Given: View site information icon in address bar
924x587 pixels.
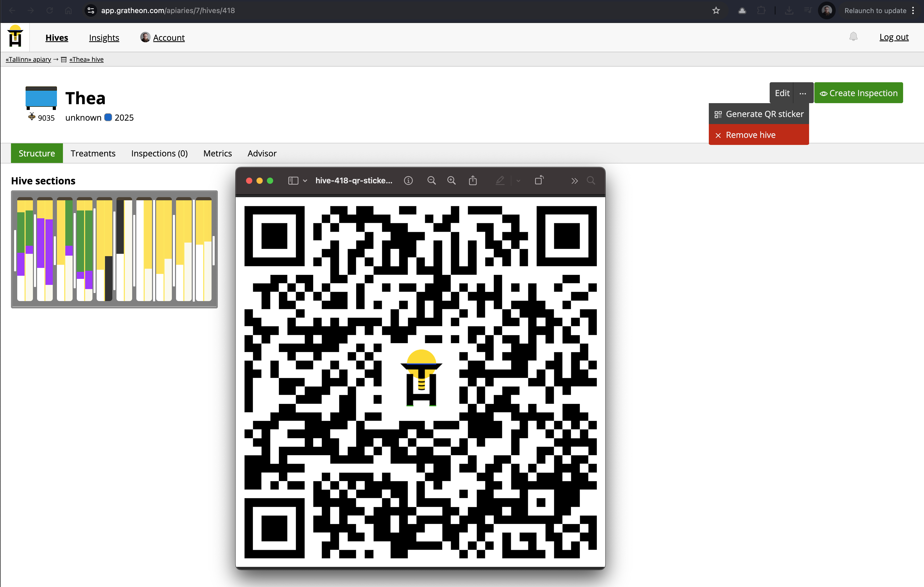Looking at the screenshot, I should click(x=91, y=11).
